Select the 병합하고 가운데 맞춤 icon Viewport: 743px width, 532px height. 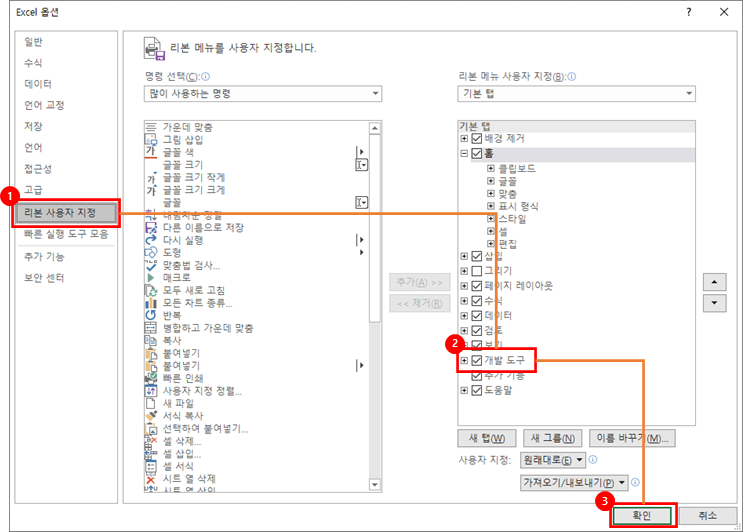point(151,328)
